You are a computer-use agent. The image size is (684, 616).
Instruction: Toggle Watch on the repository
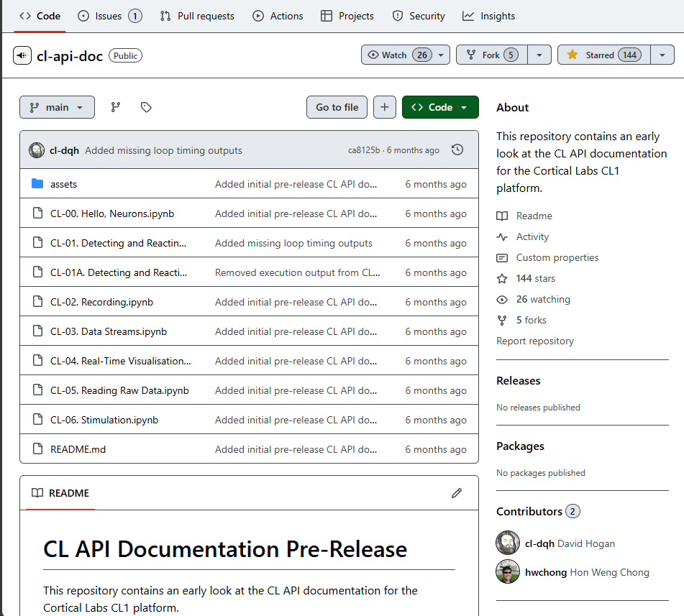click(x=400, y=55)
